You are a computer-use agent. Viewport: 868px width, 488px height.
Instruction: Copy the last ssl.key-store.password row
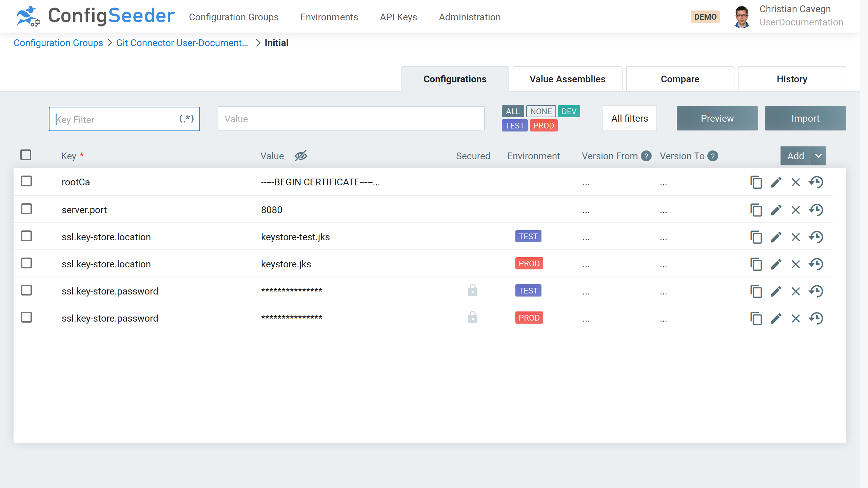[756, 318]
